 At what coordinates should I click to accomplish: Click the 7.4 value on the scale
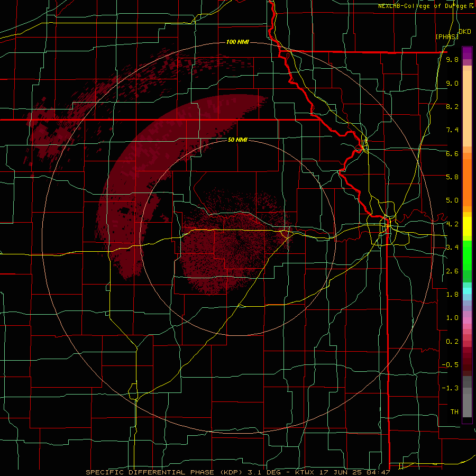tap(452, 130)
